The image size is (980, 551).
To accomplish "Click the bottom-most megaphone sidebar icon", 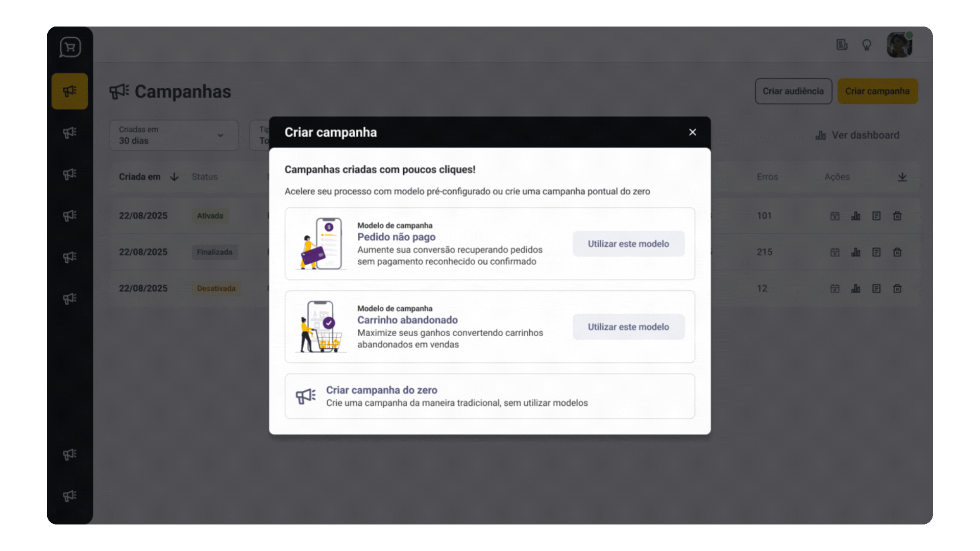I will tap(70, 496).
